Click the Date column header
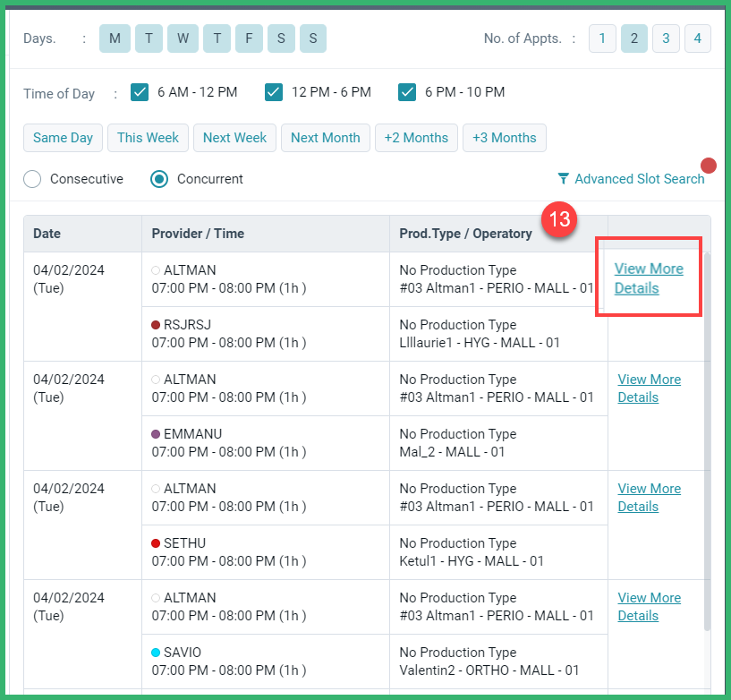 48,233
